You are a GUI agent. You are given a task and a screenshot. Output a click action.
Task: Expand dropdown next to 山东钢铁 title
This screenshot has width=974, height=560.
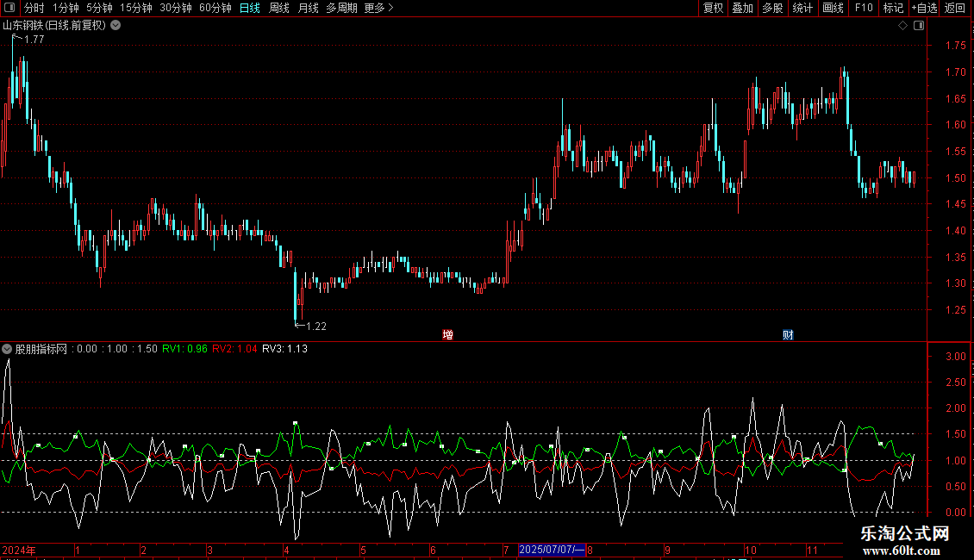pos(116,26)
